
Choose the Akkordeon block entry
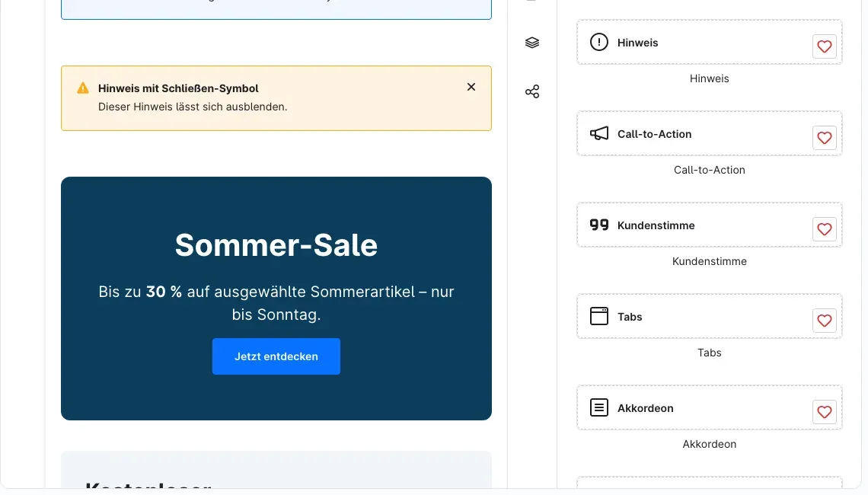coord(709,407)
